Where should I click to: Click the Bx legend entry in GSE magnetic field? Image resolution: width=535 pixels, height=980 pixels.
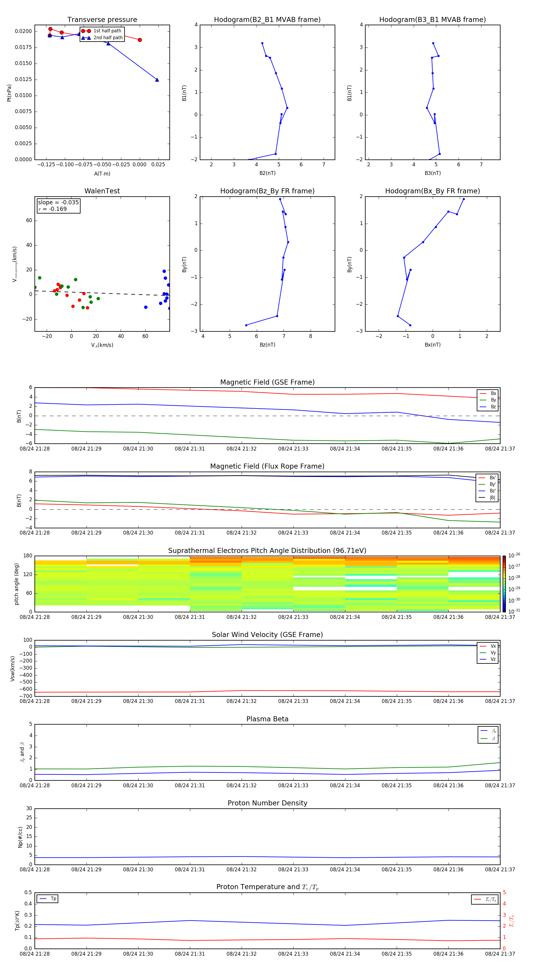[x=488, y=393]
